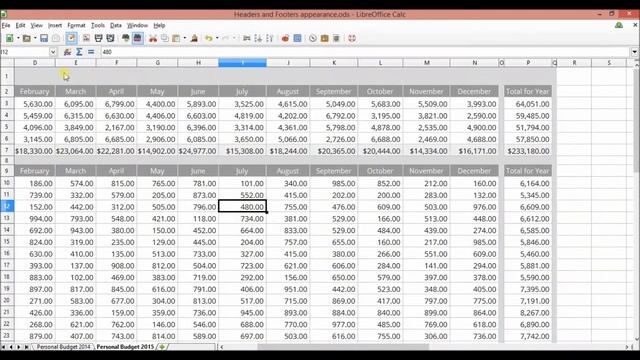This screenshot has width=640, height=360.
Task: Select column I header
Action: (242, 63)
